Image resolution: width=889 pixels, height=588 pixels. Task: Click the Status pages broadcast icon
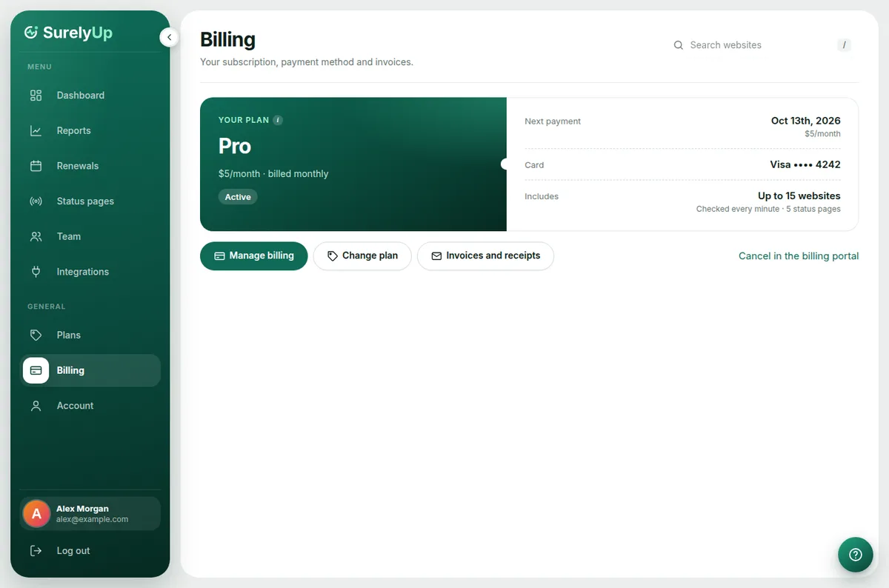(36, 201)
